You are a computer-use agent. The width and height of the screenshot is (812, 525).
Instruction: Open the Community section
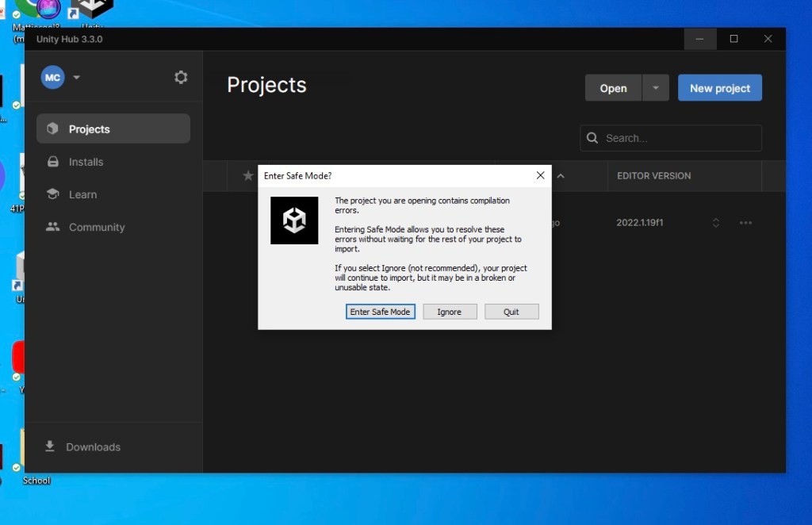click(96, 227)
